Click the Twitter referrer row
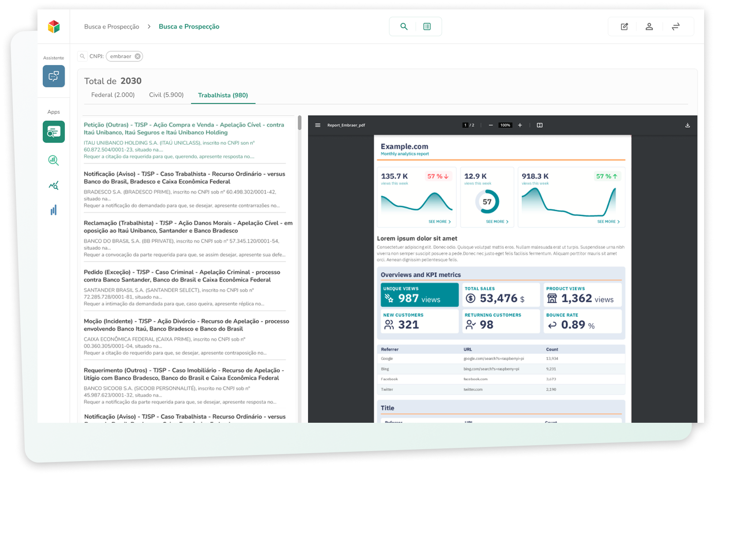This screenshot has height=560, width=735. coord(501,389)
